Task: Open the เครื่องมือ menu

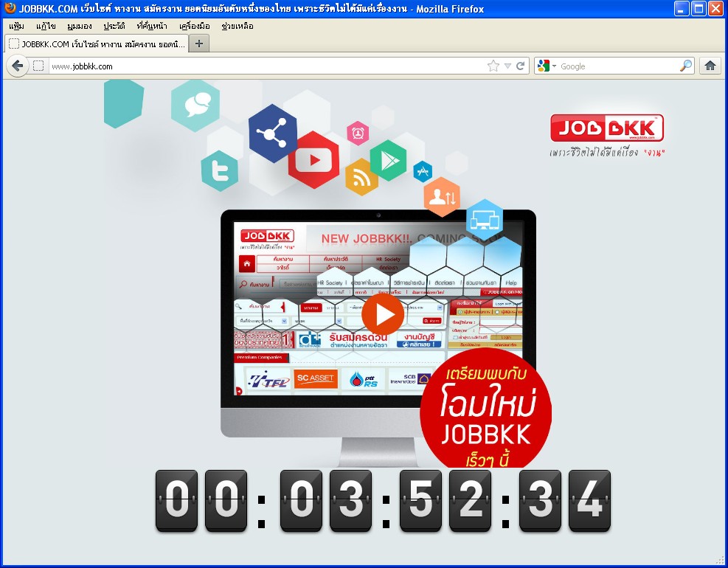Action: (x=195, y=26)
